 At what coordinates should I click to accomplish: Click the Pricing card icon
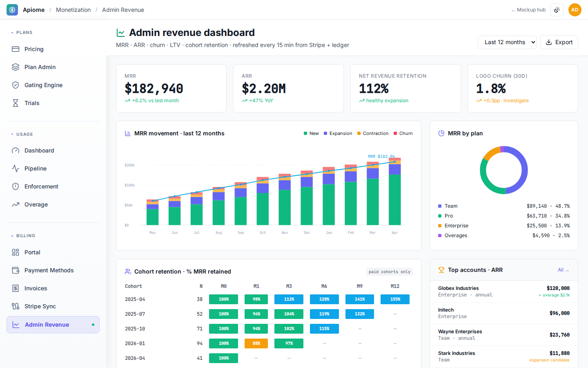pyautogui.click(x=16, y=49)
